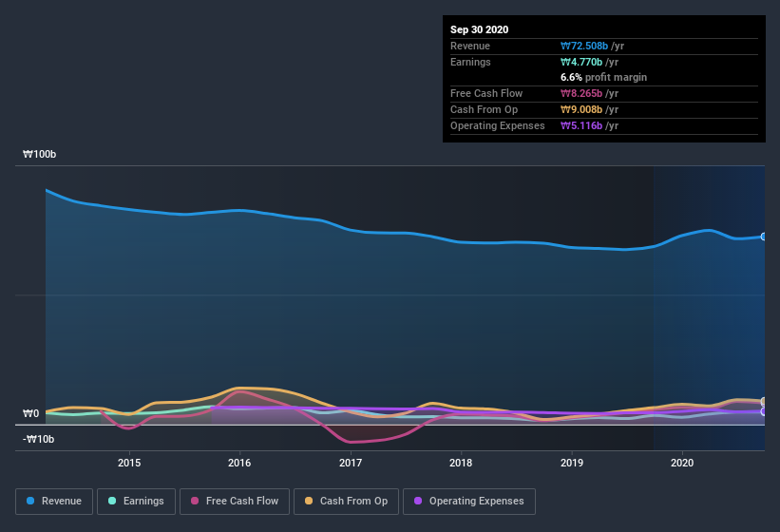
Task: Click the 2016 axis label
Action: [x=239, y=463]
